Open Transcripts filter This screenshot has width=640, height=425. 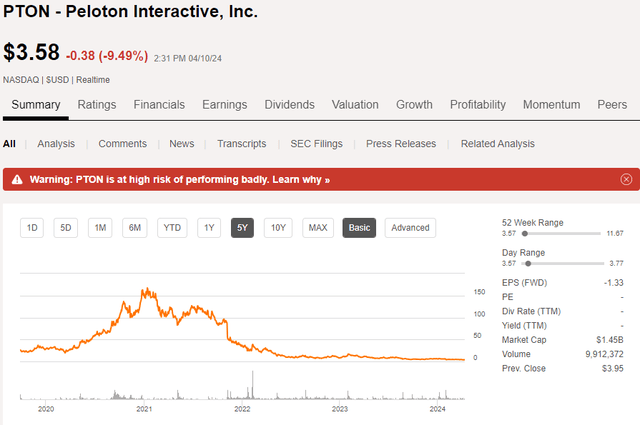(x=240, y=144)
